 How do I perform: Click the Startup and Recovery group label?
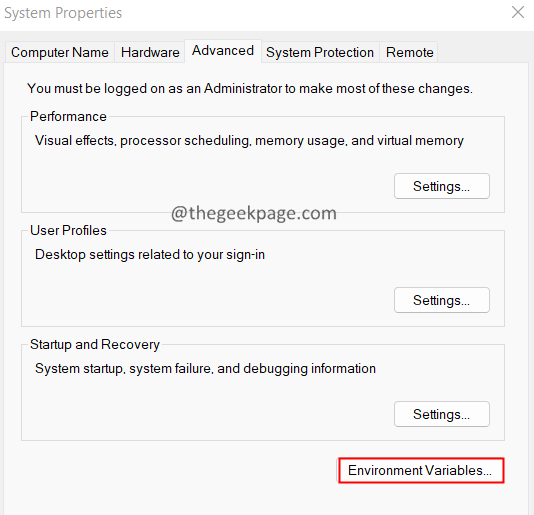coord(95,345)
